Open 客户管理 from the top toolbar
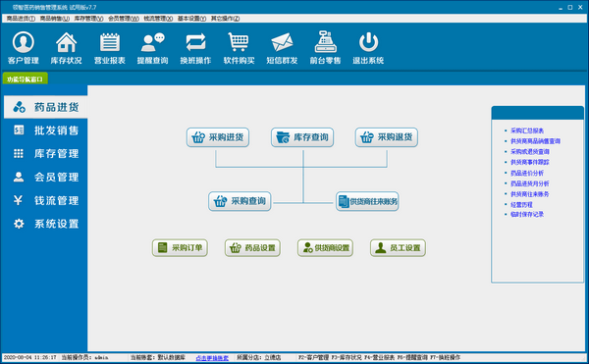Image resolution: width=589 pixels, height=364 pixels. click(x=24, y=48)
